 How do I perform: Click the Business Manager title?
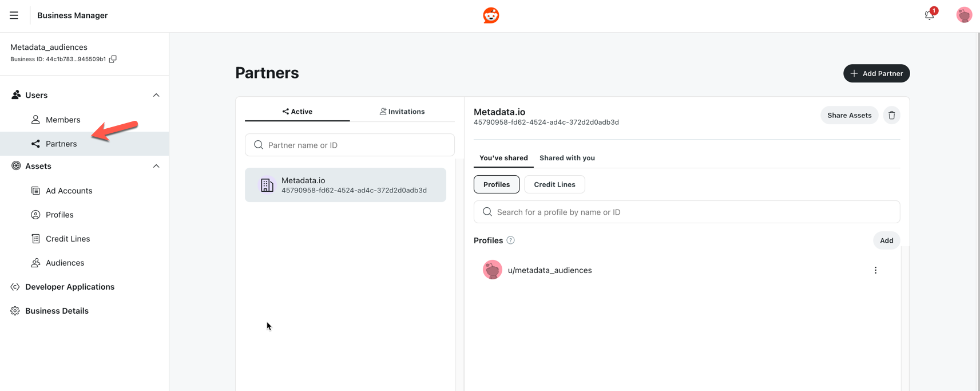click(x=73, y=15)
